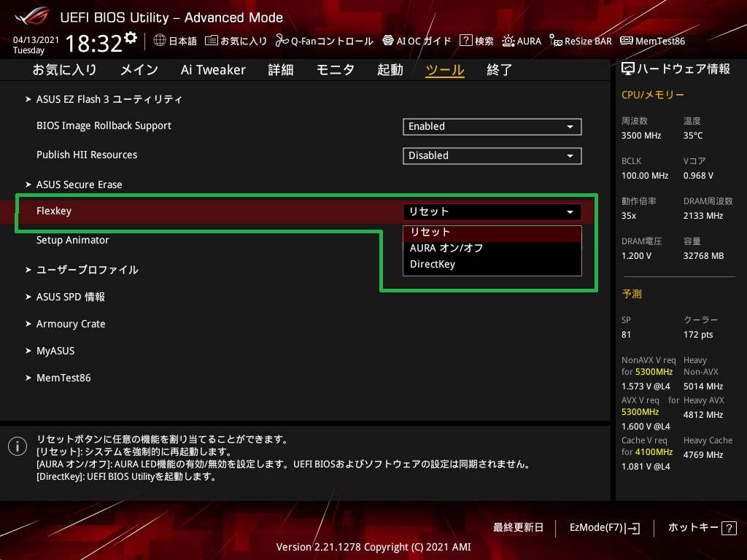Select the ツール tab

click(445, 70)
